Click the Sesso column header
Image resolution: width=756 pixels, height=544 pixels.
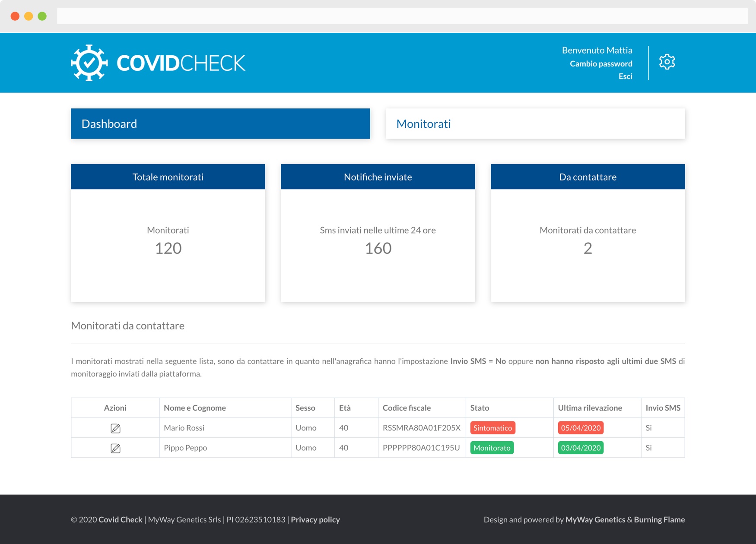[313, 408]
